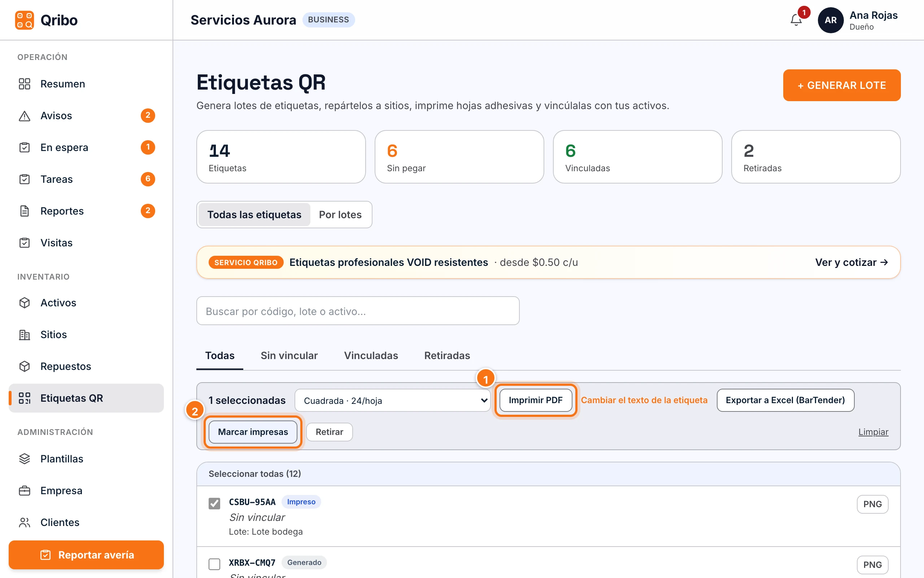Download PNG for CSBU-95AA label
The image size is (924, 578).
(872, 504)
